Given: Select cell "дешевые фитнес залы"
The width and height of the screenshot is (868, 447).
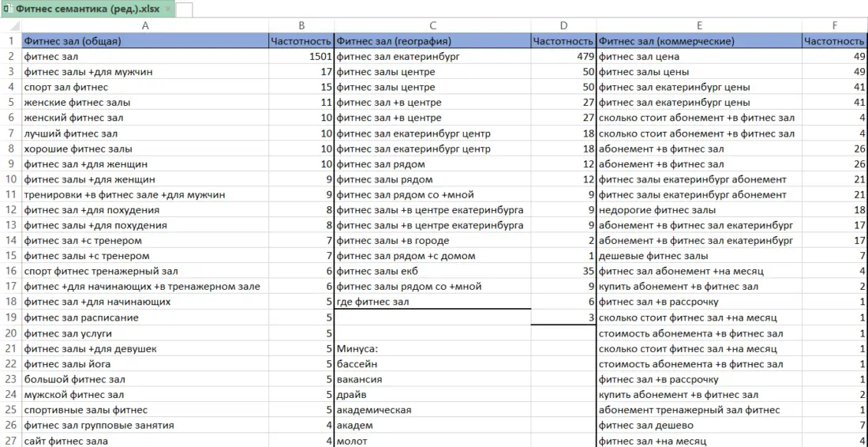Looking at the screenshot, I should 700,257.
